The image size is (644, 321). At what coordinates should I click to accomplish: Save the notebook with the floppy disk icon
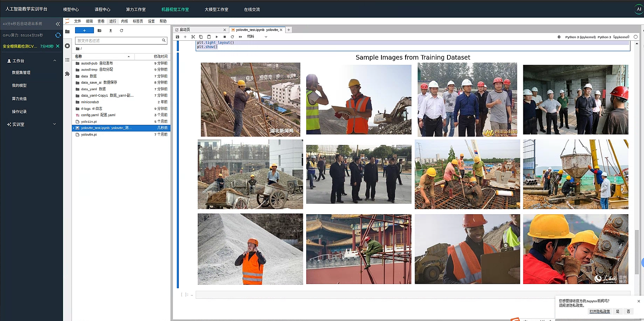pyautogui.click(x=177, y=37)
